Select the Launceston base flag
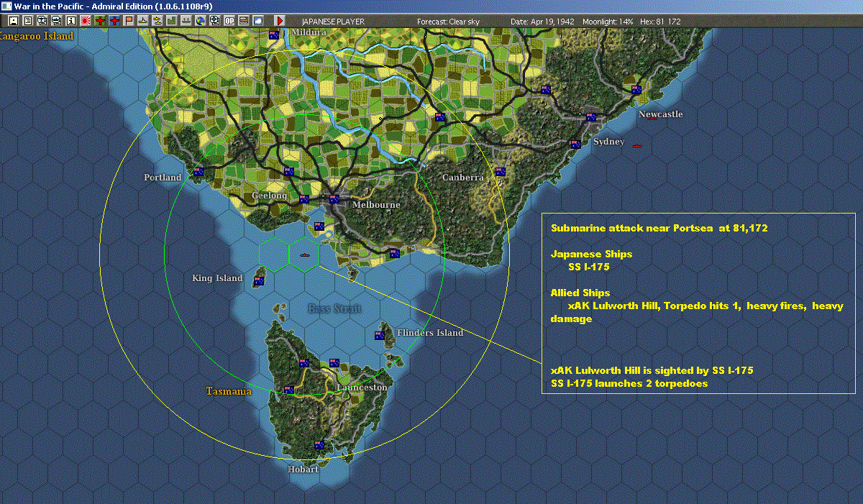 coord(334,362)
